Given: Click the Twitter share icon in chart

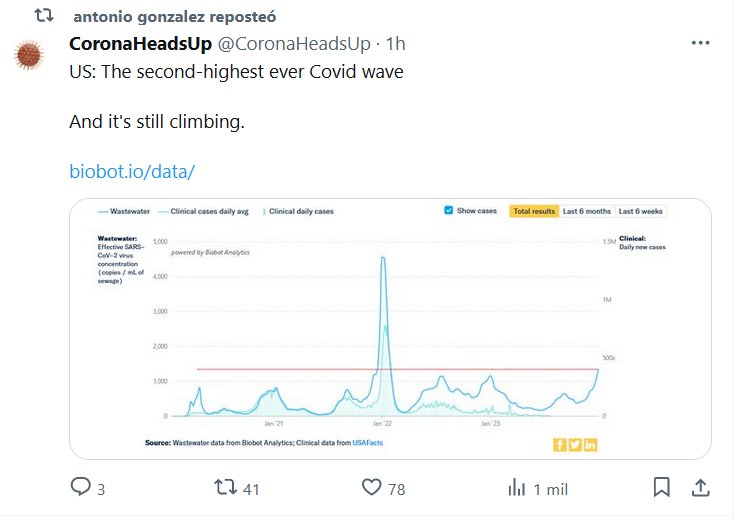Looking at the screenshot, I should click(575, 444).
